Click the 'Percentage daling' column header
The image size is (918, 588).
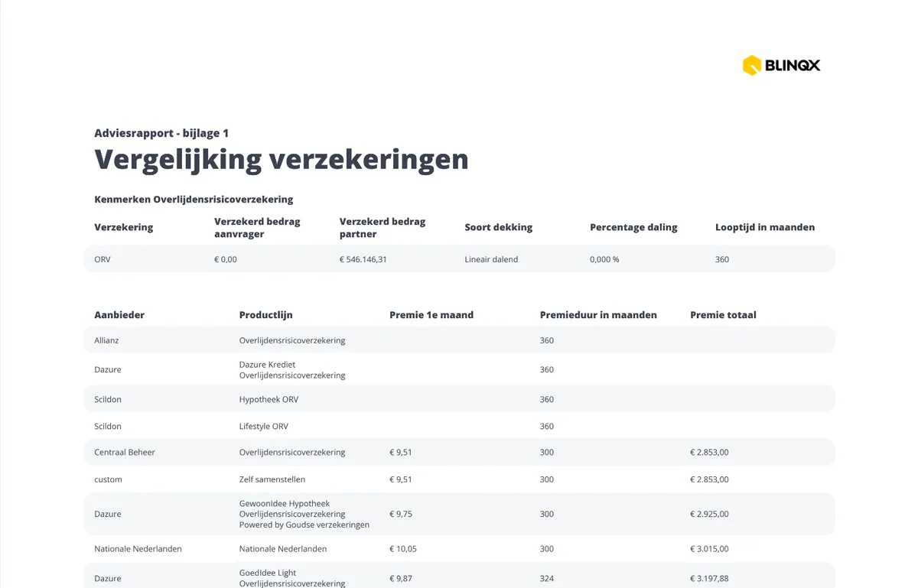coord(633,227)
